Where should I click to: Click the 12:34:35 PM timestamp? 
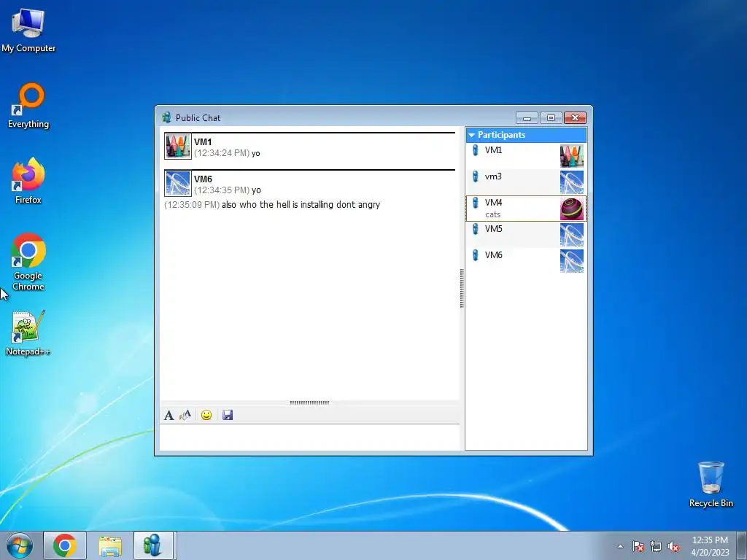222,190
